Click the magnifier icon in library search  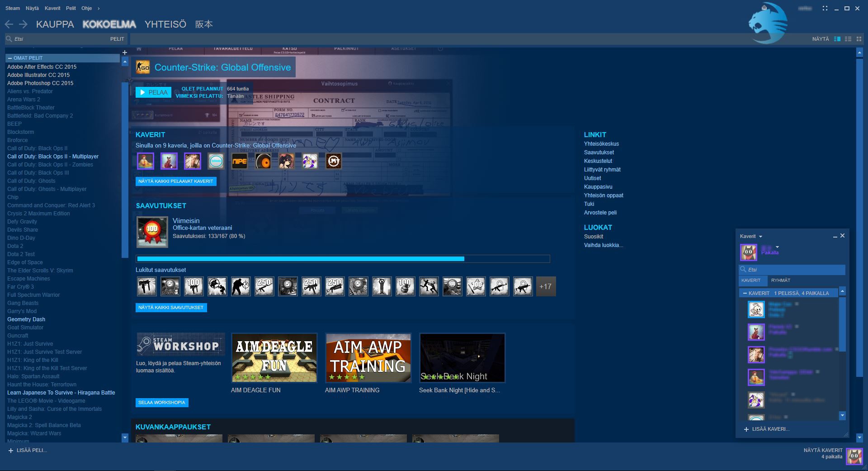click(9, 39)
